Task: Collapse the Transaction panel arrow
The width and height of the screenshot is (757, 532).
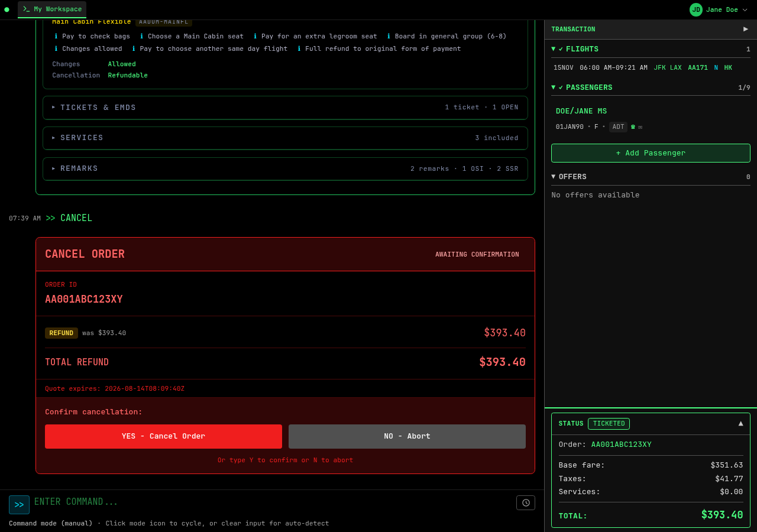Action: pos(746,29)
